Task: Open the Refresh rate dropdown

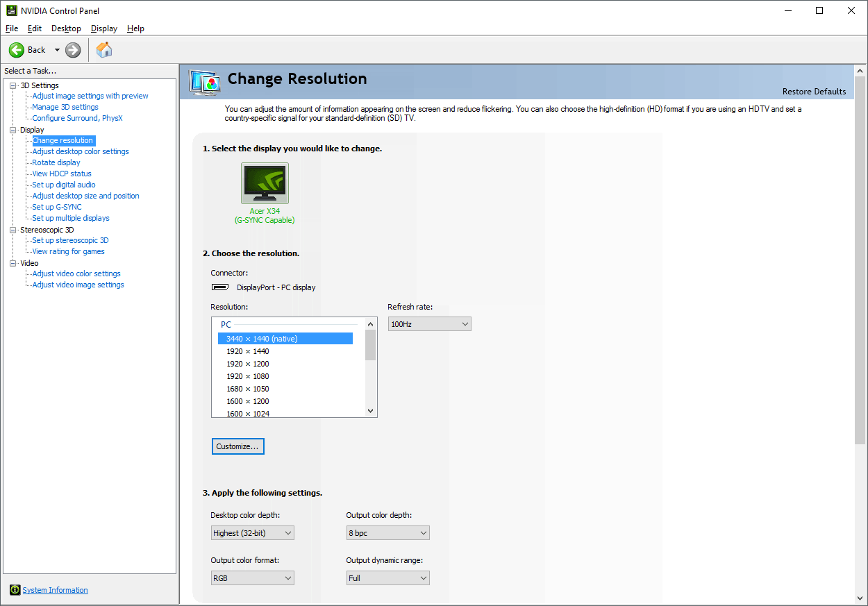Action: [x=429, y=324]
